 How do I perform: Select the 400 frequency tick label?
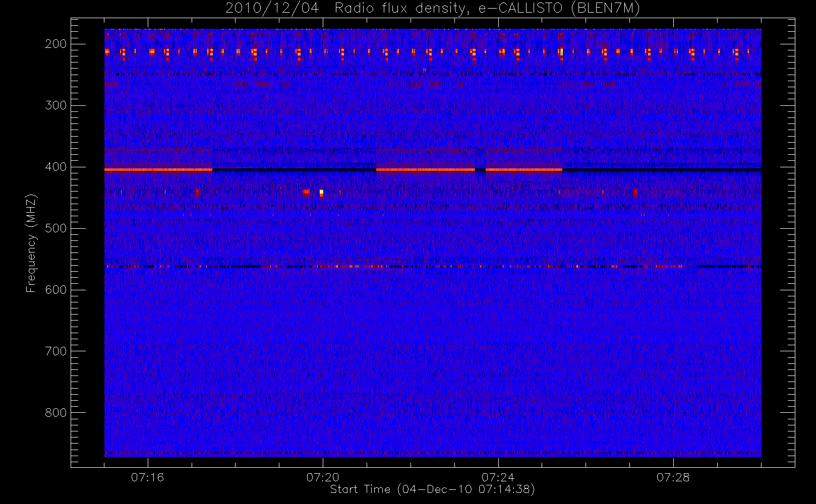(56, 167)
